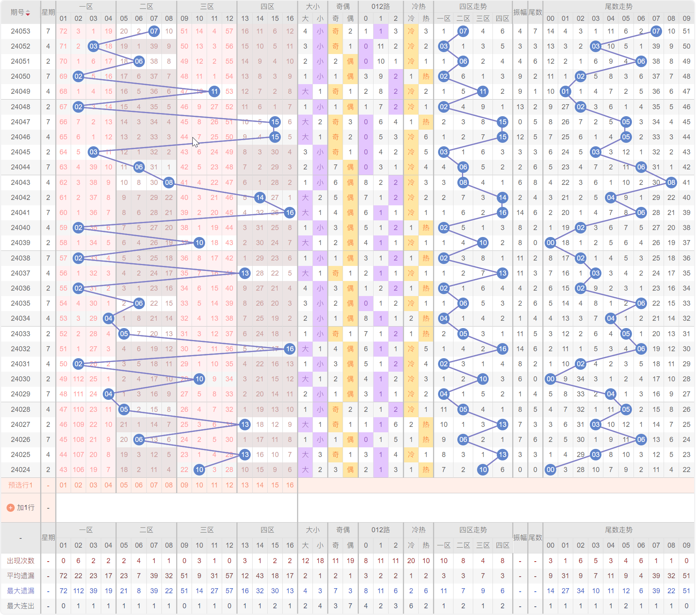
Task: Click ball 10 in 三区 of row 24024
Action: point(199,470)
